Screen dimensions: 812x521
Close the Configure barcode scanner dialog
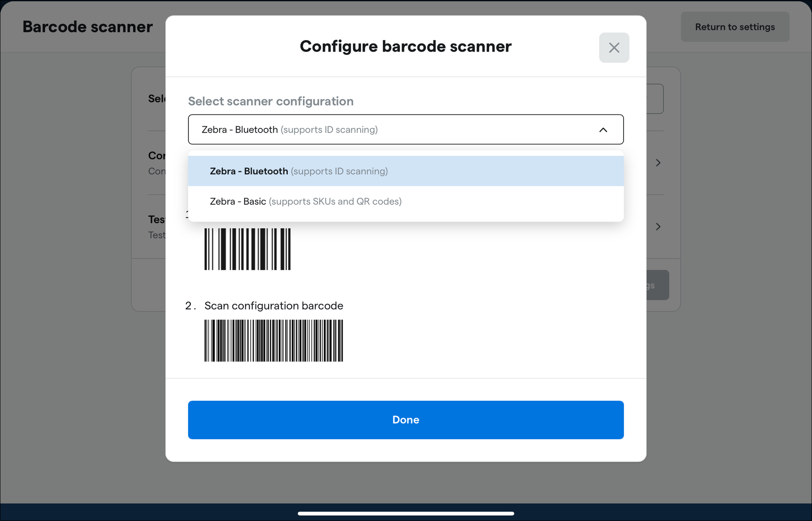coord(614,48)
